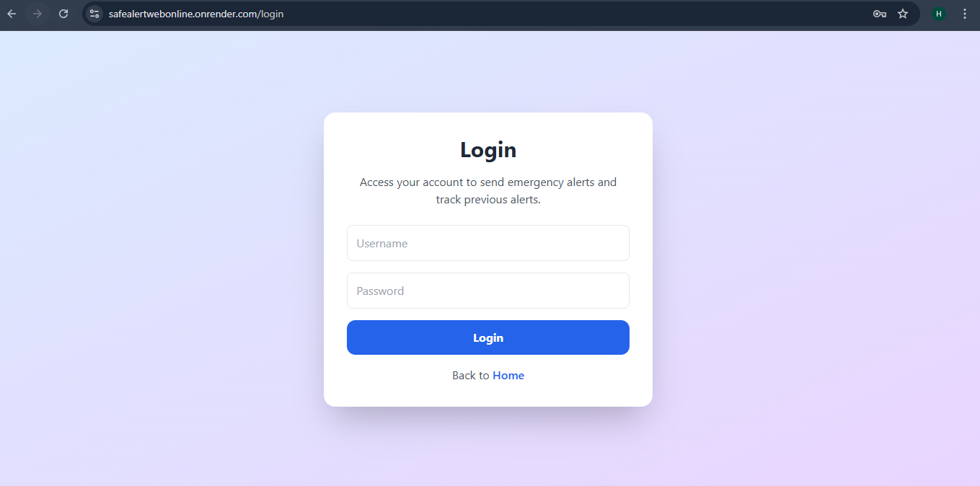Follow the Home link
This screenshot has height=486, width=980.
point(508,376)
